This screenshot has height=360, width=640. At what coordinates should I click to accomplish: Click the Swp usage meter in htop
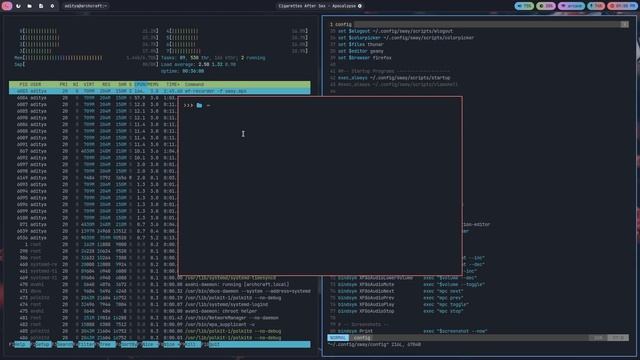point(86,64)
